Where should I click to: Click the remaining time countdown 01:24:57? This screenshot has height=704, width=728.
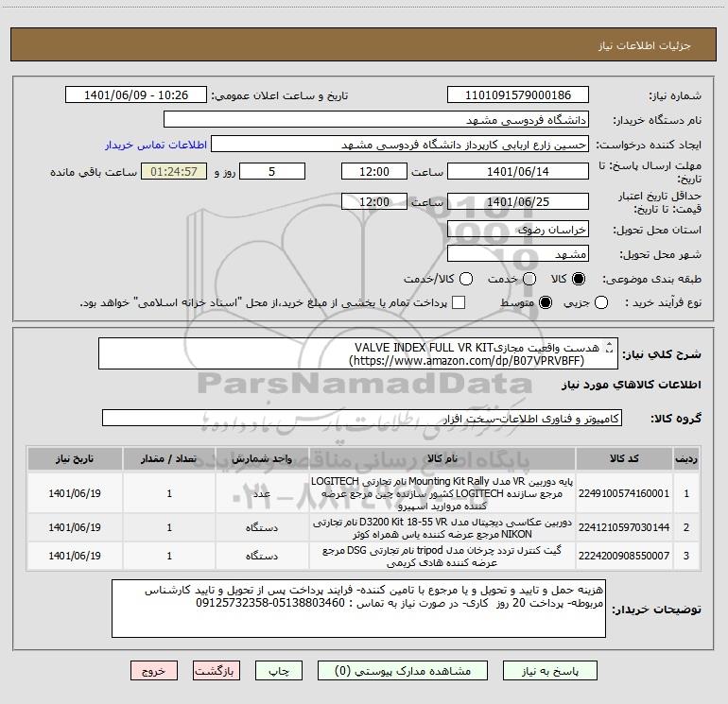point(174,171)
